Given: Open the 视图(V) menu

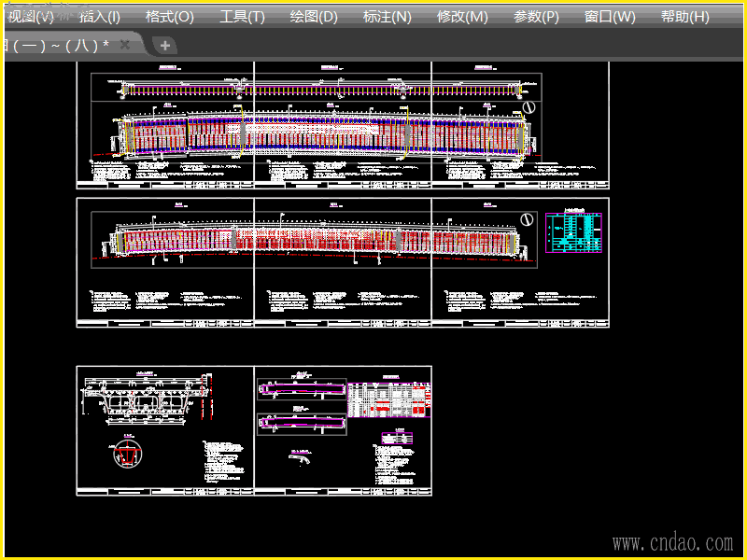Looking at the screenshot, I should coord(31,17).
